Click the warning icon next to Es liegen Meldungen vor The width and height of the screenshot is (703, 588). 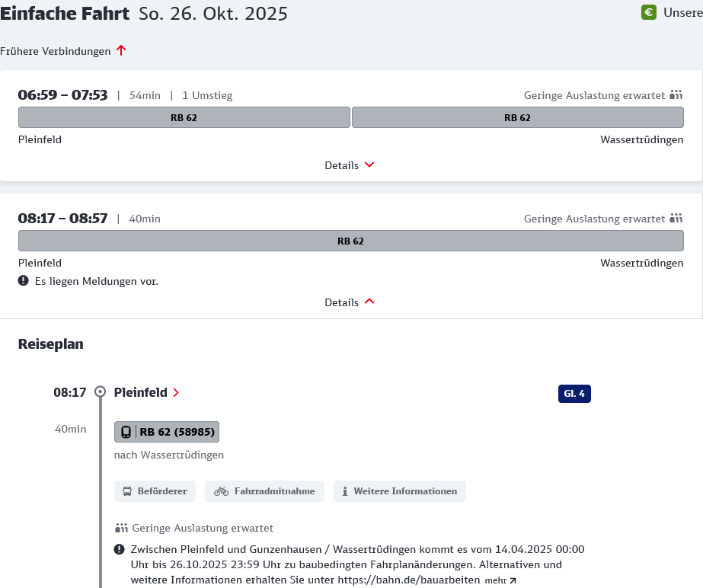[24, 281]
